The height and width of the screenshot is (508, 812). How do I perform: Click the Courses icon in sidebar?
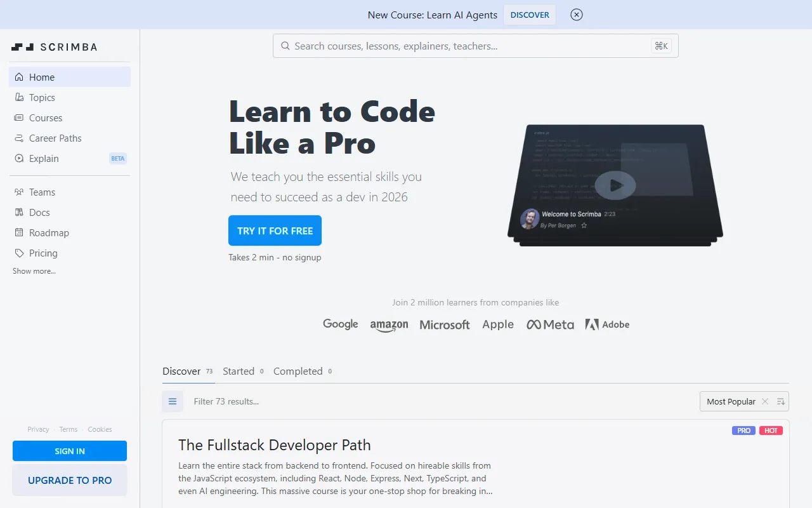coord(19,118)
